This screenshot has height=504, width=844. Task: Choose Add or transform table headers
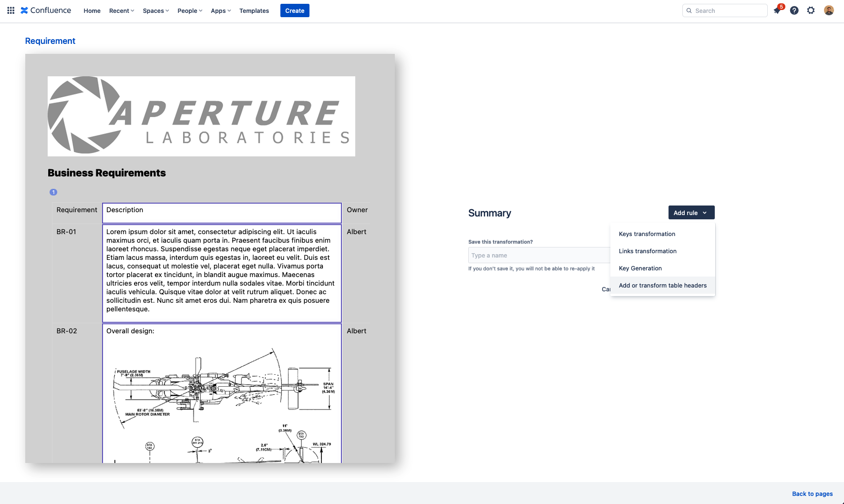pos(662,286)
